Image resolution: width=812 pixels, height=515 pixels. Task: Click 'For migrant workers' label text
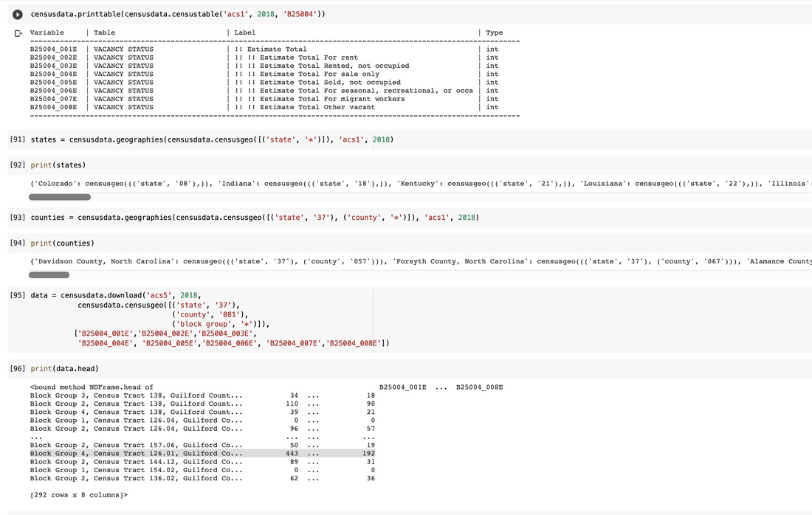(365, 99)
